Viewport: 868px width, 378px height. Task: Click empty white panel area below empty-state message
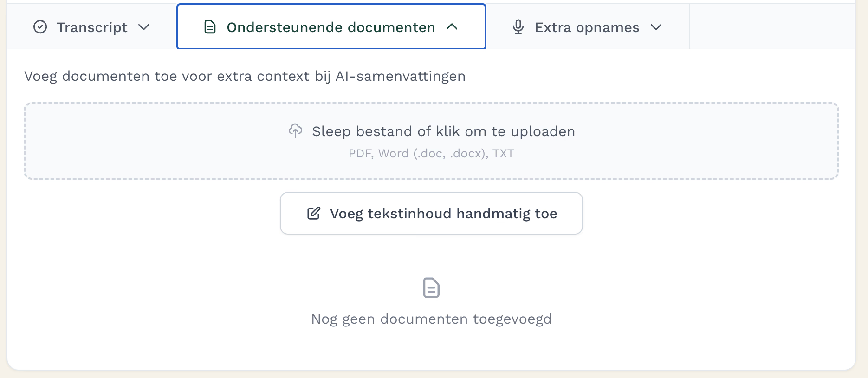coord(431,351)
